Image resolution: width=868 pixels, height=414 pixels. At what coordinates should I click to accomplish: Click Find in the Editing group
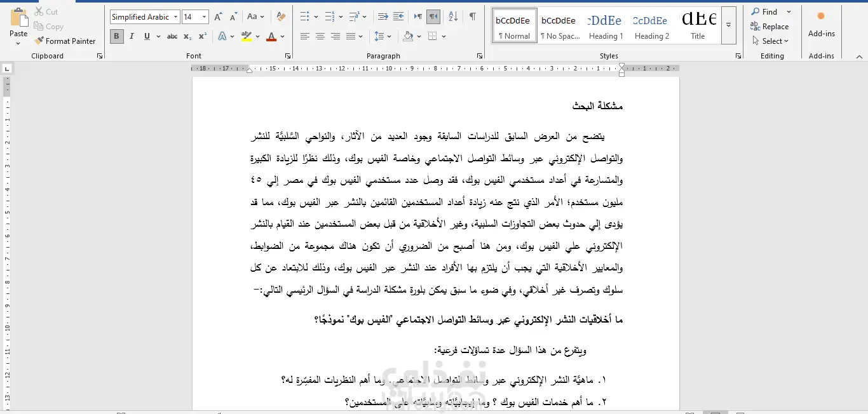pyautogui.click(x=764, y=11)
